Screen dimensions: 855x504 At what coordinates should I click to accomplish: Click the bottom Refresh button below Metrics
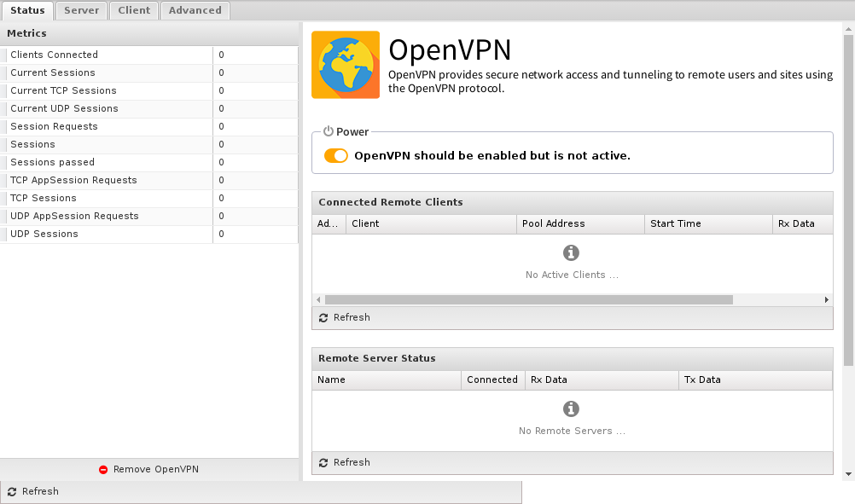(34, 491)
